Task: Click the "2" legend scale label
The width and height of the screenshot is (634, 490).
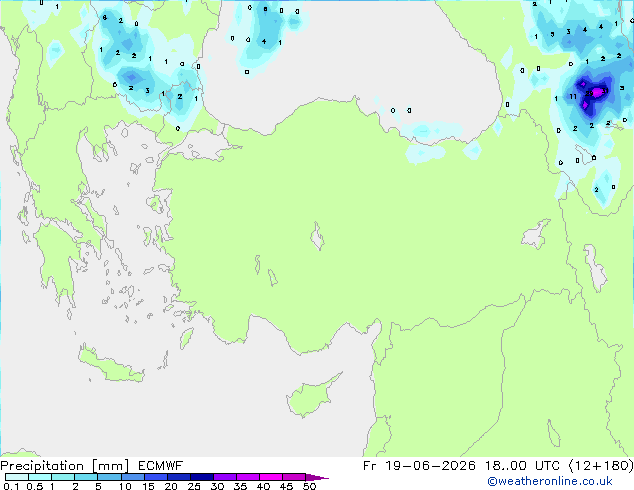Action: (75, 486)
